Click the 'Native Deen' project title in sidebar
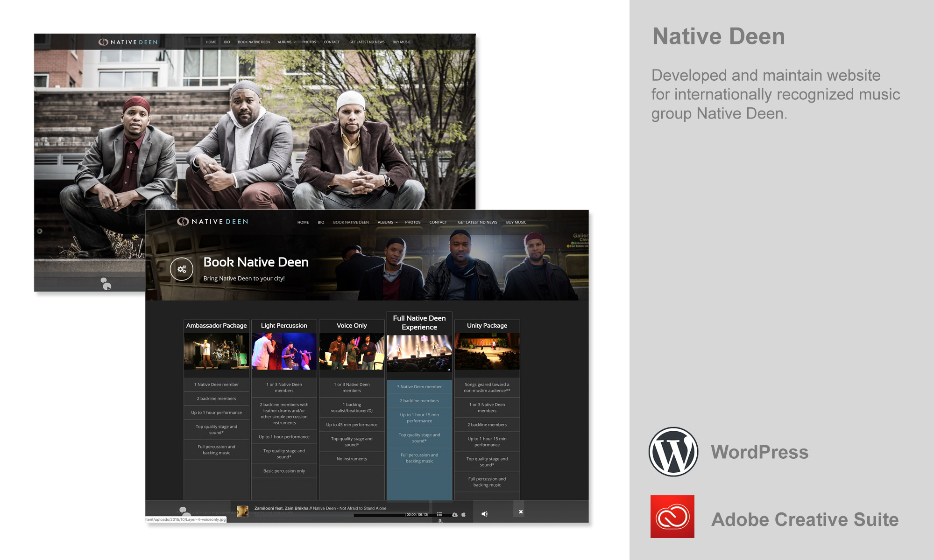934x560 pixels. (719, 36)
